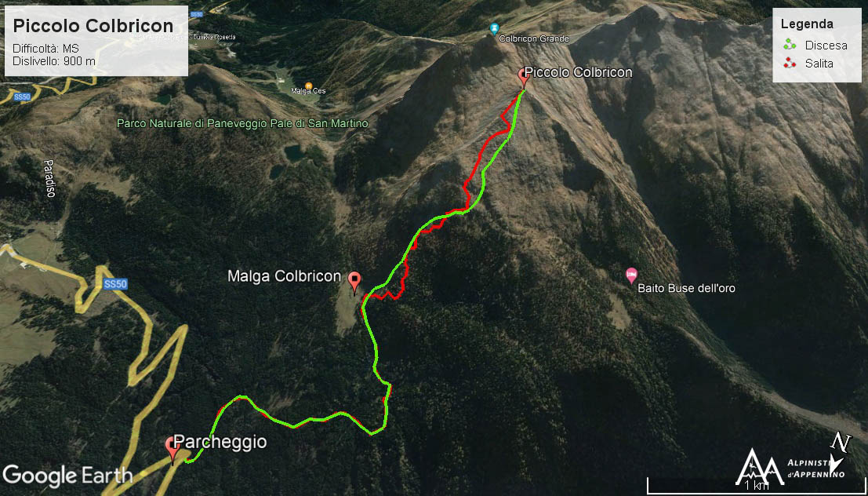Click the Malga Colbricon text label

pyautogui.click(x=284, y=276)
